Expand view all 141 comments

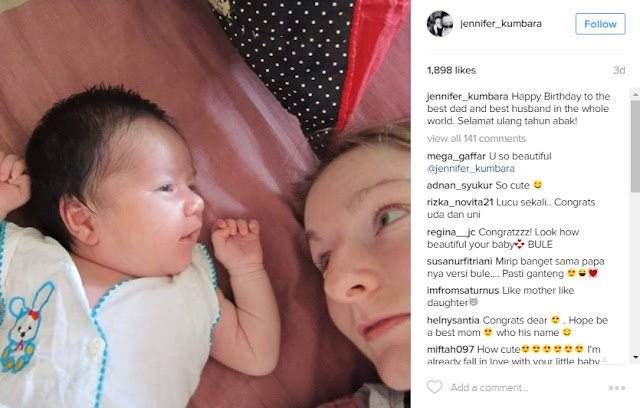pos(476,139)
